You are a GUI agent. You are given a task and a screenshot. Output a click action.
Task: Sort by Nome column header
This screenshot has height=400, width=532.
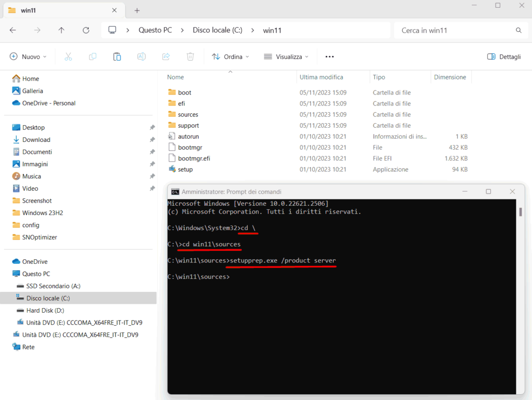click(x=176, y=77)
